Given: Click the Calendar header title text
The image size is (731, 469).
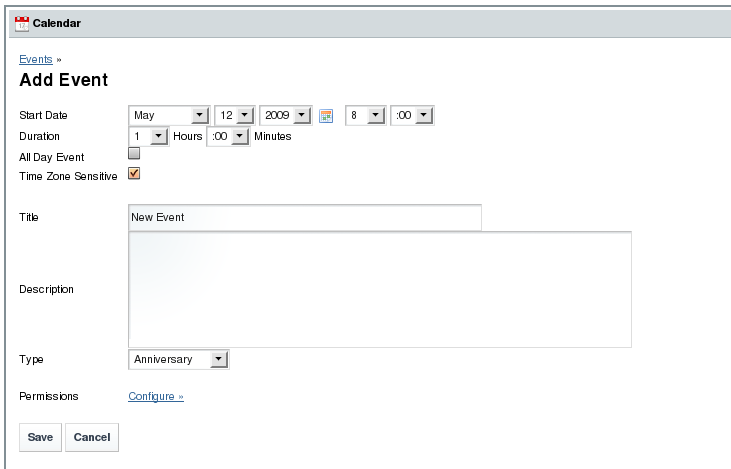Looking at the screenshot, I should point(58,23).
